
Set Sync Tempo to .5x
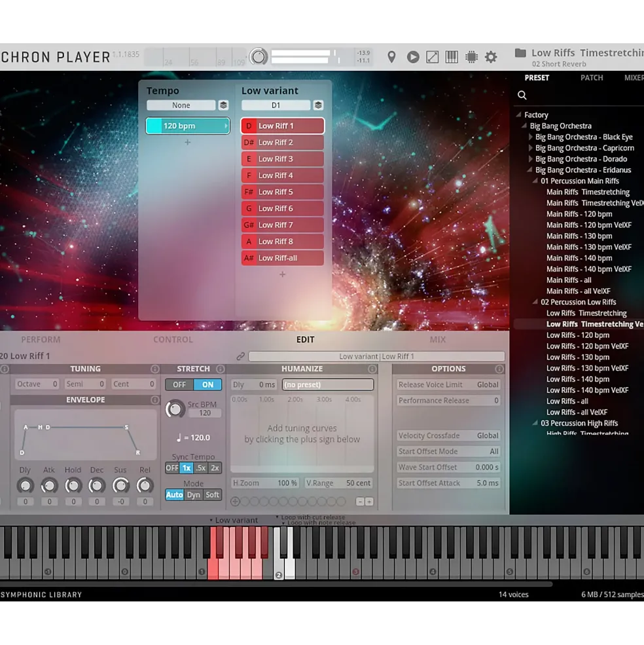point(201,468)
